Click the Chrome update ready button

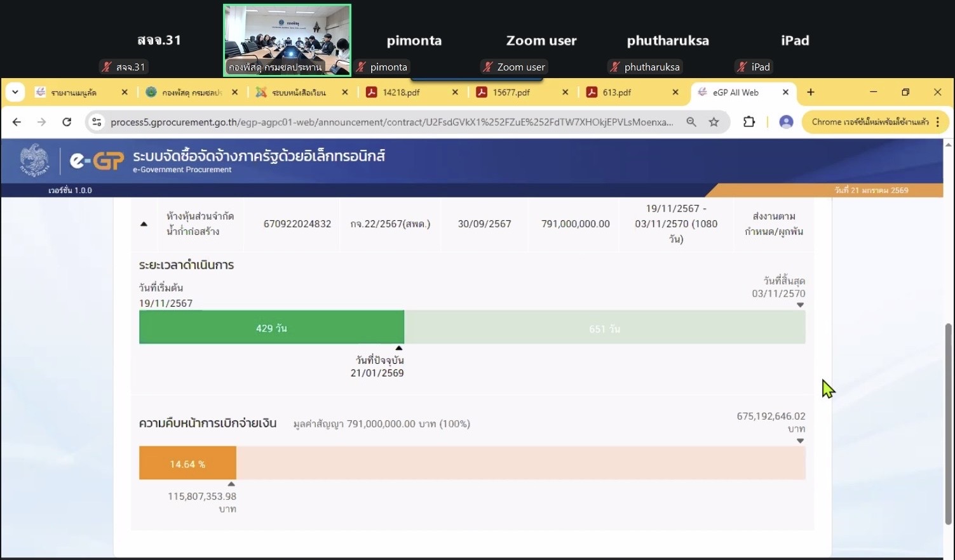(x=876, y=122)
